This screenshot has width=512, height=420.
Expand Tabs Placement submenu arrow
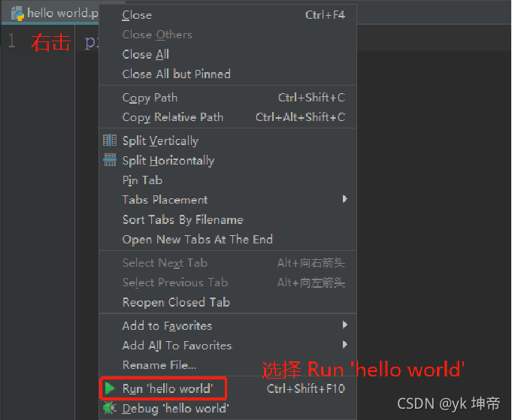click(345, 199)
